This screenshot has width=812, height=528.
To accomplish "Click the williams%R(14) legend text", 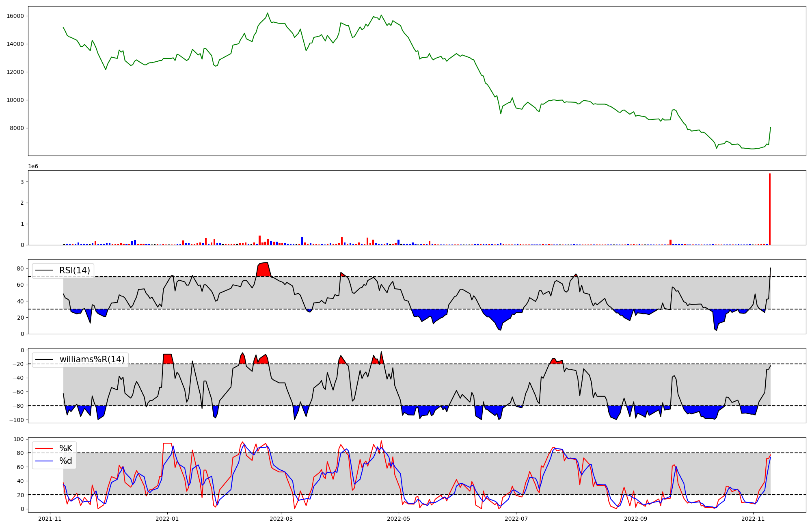I will point(92,359).
